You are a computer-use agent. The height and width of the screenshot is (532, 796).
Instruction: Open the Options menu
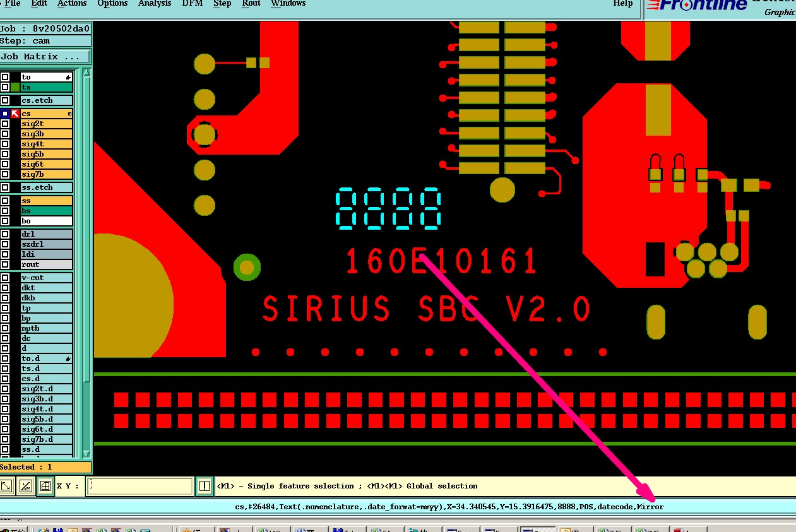coord(113,3)
